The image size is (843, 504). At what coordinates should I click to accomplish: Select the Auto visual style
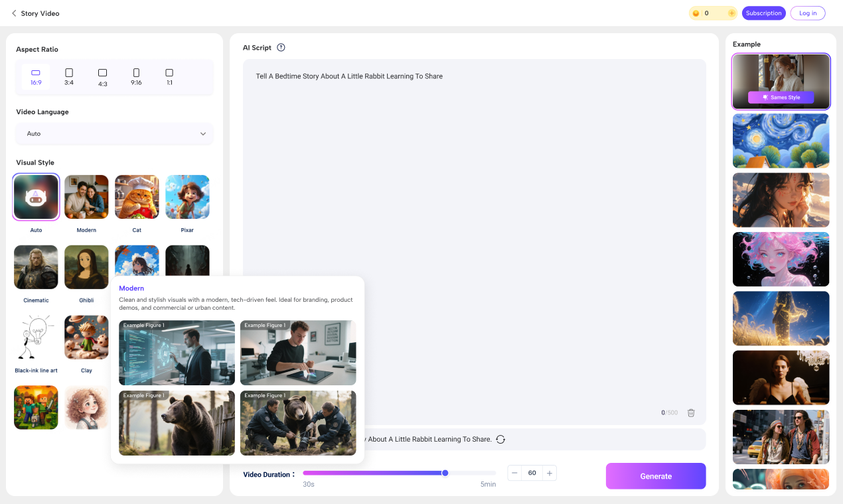point(36,196)
